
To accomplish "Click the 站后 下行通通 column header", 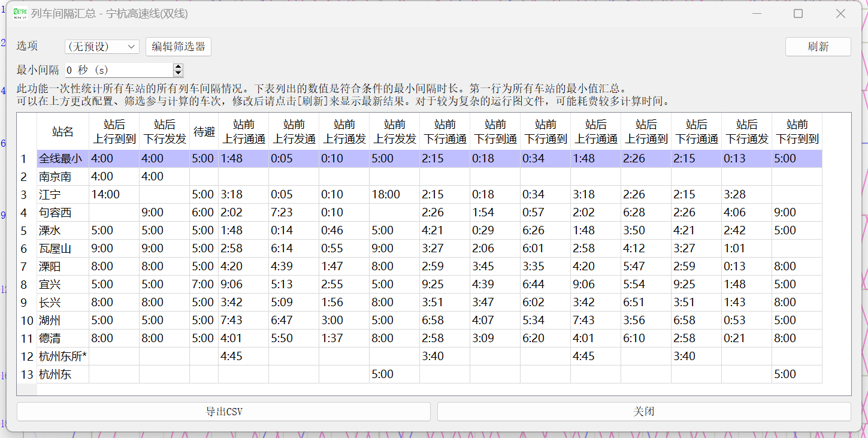I will 697,132.
